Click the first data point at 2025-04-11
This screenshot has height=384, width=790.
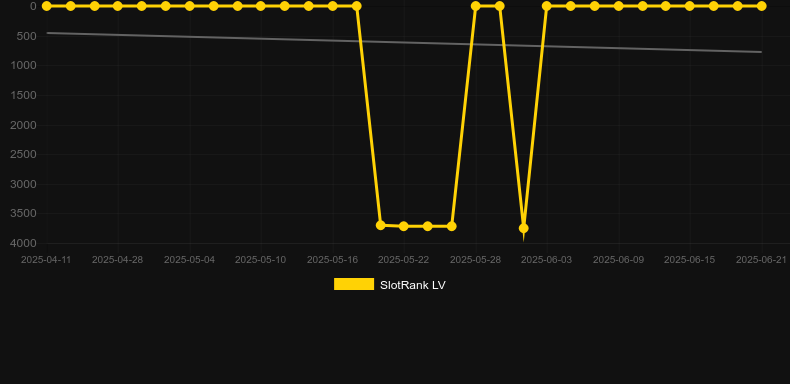tap(46, 6)
